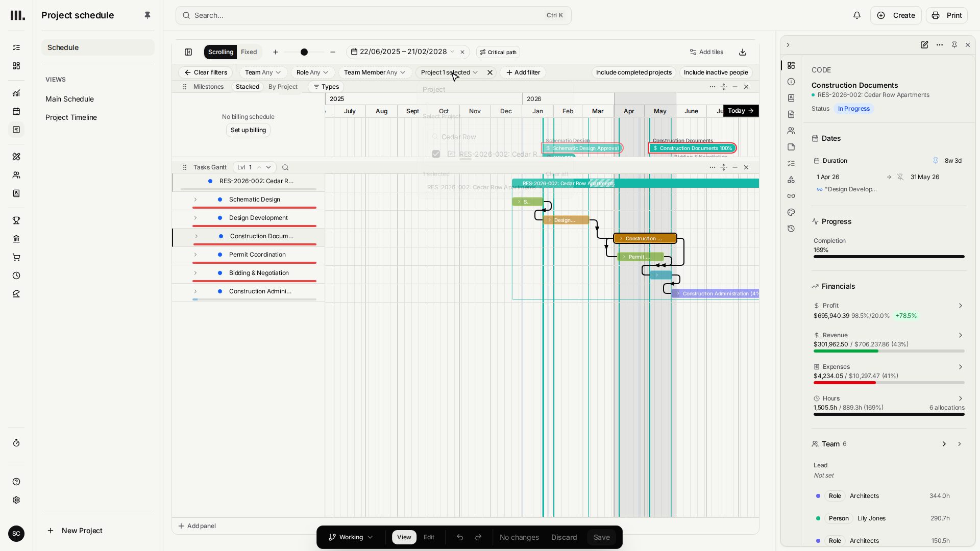Open settings gear in left sidebar

pyautogui.click(x=16, y=500)
